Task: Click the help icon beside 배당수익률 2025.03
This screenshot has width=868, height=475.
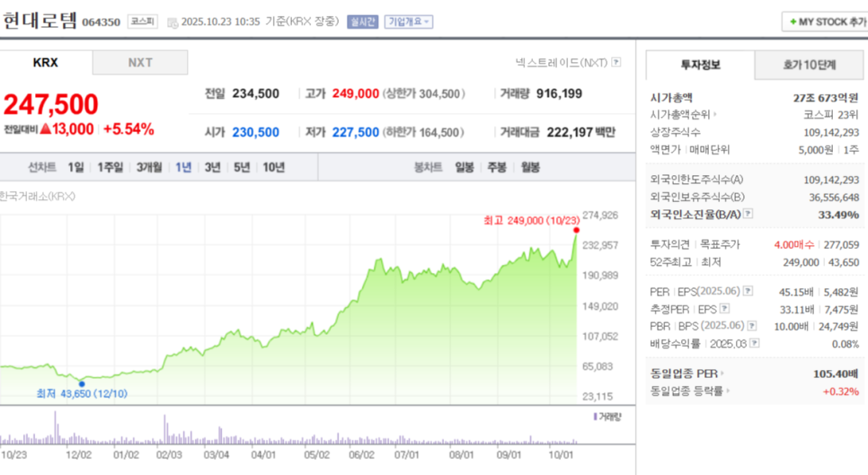Action: pyautogui.click(x=754, y=343)
